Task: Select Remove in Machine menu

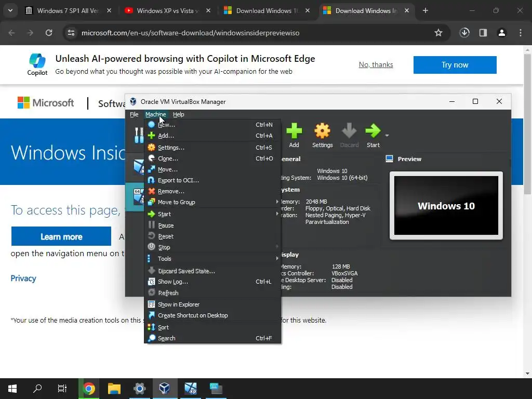Action: 212,191
